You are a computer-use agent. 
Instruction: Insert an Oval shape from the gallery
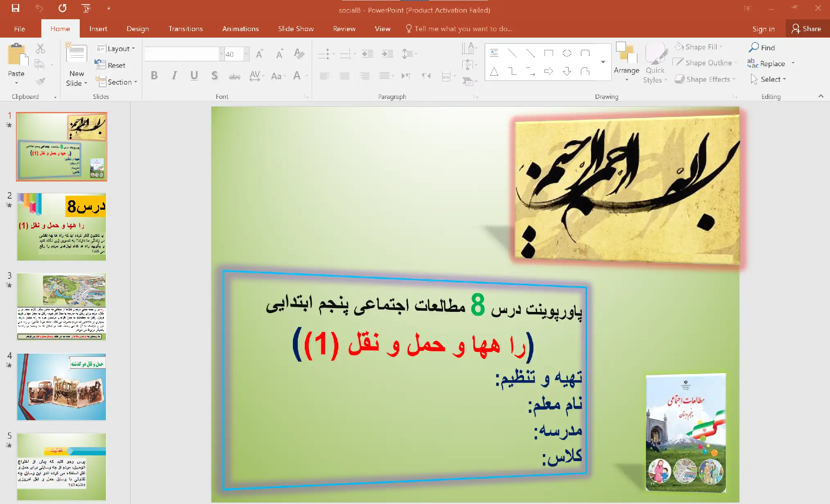point(567,53)
